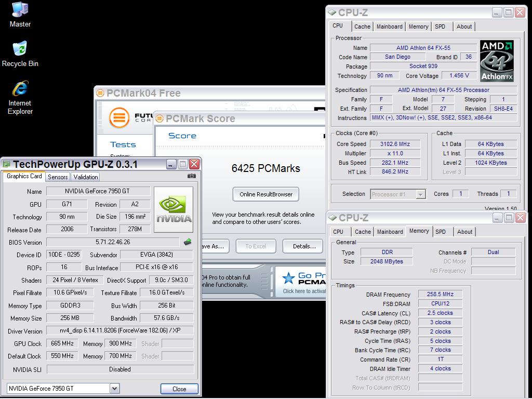Open the Master desktop icon

pyautogui.click(x=20, y=15)
